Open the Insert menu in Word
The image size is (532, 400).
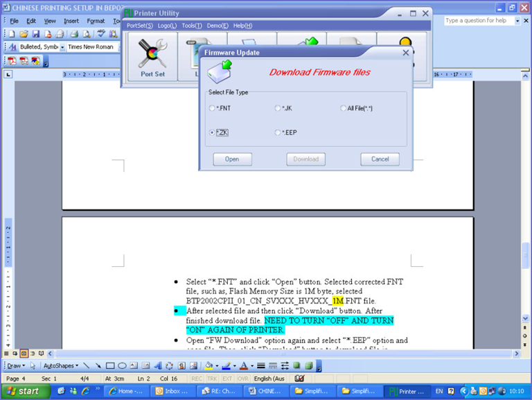click(x=71, y=21)
